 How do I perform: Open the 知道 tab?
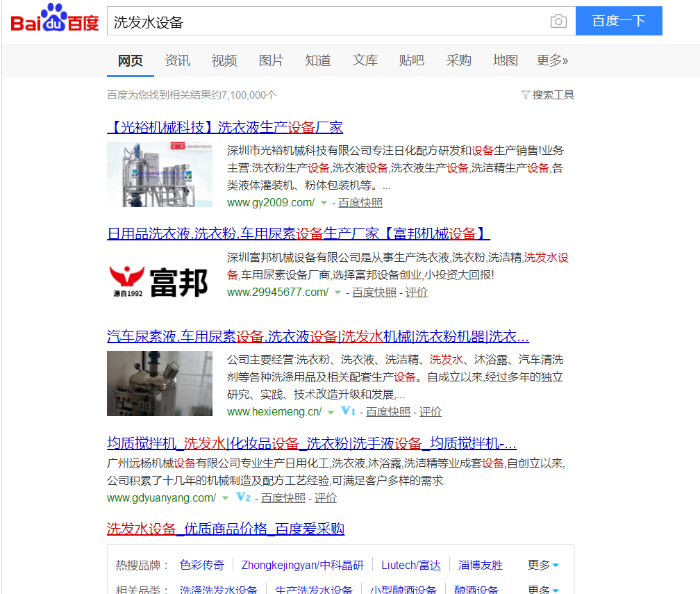(x=318, y=60)
